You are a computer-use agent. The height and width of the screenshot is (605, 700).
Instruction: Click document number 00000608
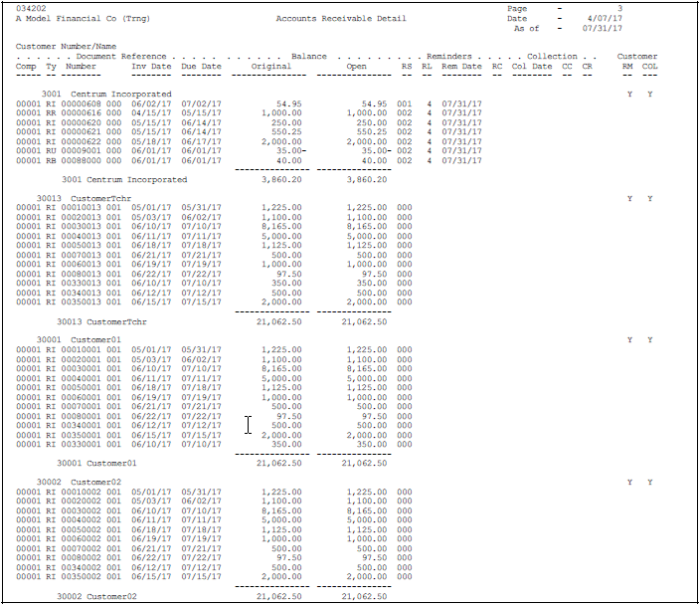click(81, 104)
